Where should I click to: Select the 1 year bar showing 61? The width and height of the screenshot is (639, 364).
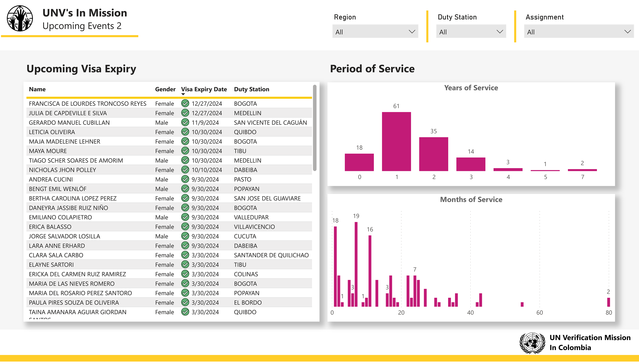pos(396,141)
